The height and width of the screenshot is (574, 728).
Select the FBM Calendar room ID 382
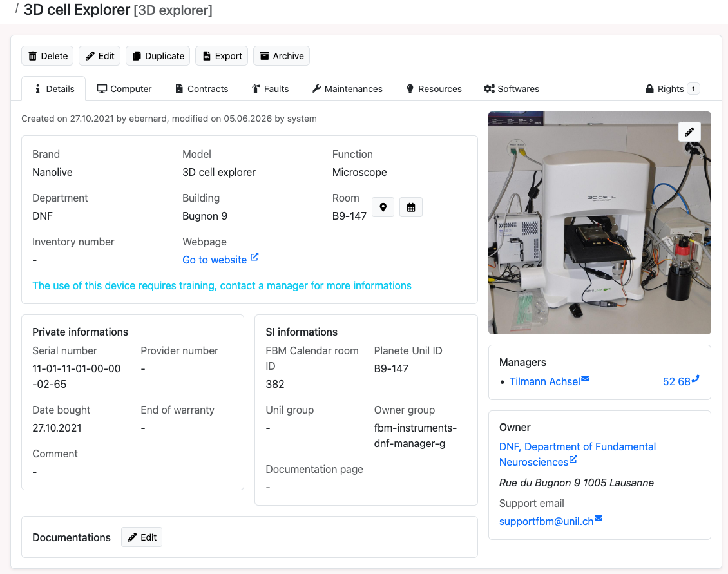275,384
